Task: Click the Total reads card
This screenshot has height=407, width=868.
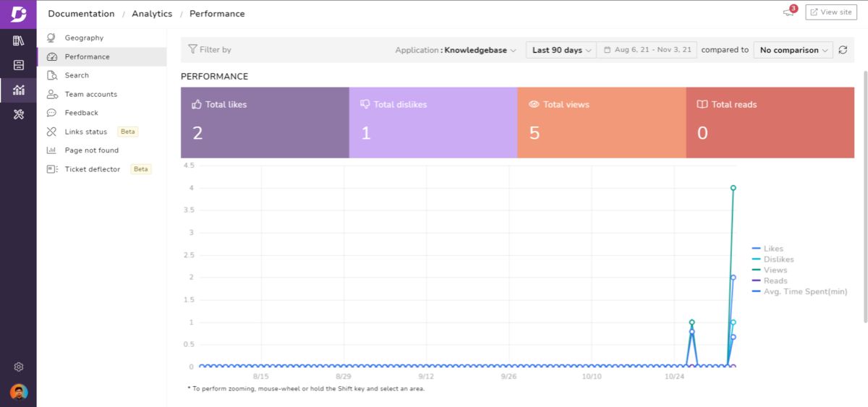Action: coord(770,123)
